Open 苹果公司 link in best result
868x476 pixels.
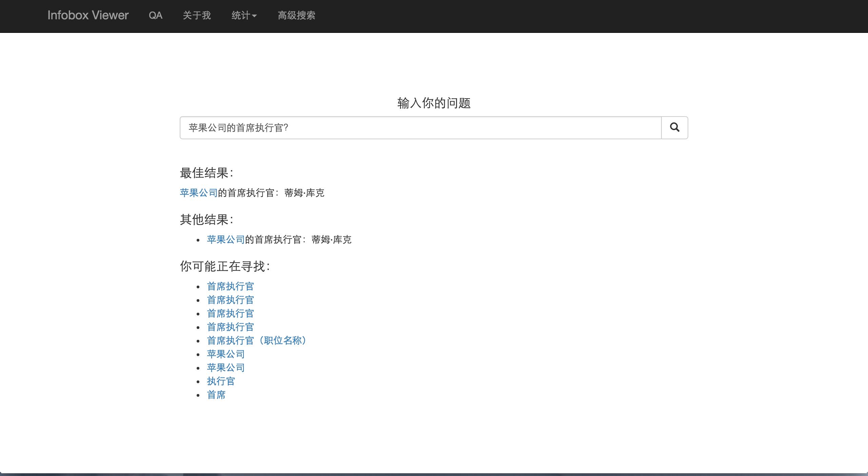pos(198,193)
